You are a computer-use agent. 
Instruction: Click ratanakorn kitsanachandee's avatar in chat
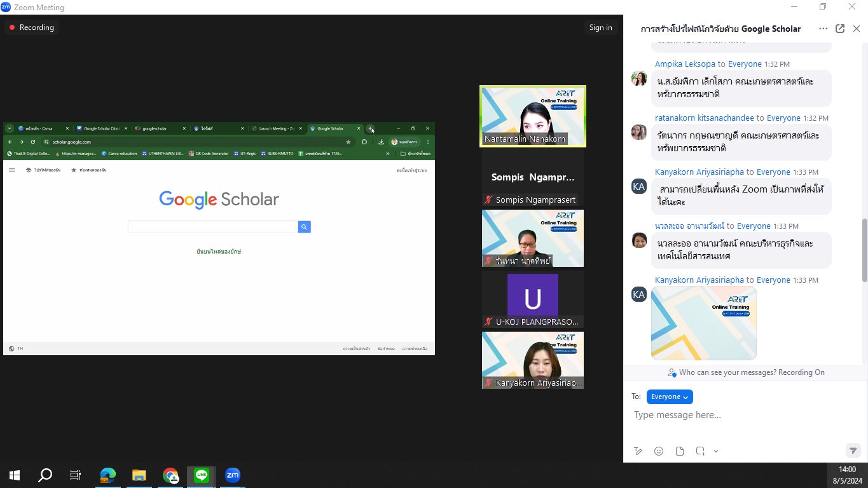coord(639,132)
